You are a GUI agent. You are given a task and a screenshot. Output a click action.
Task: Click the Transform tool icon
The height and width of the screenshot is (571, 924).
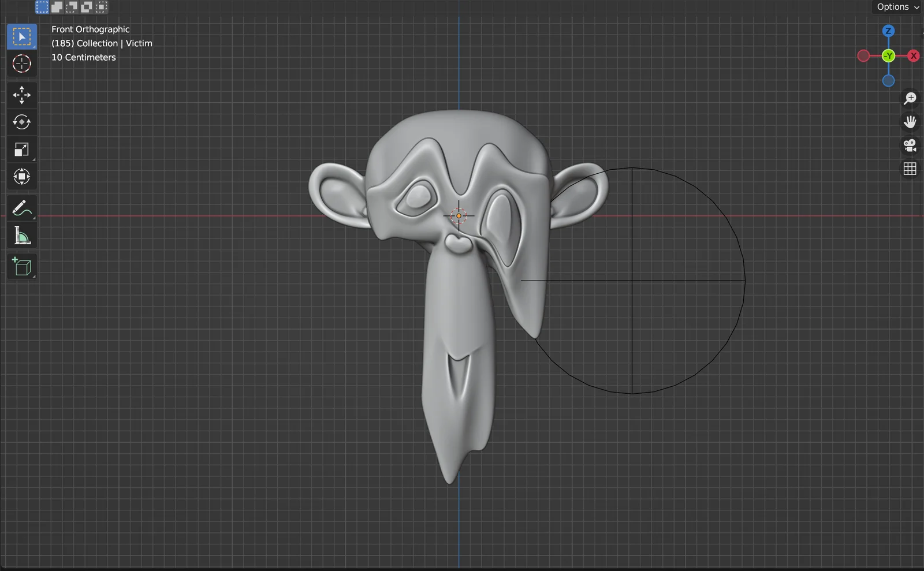21,177
